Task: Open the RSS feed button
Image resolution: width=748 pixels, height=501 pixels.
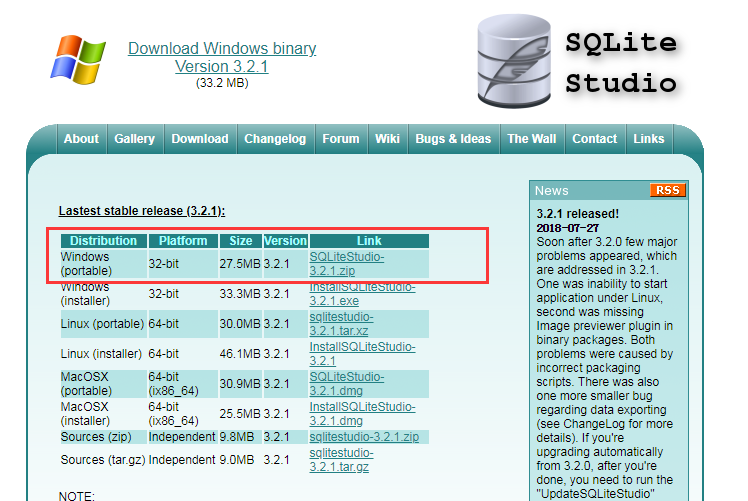Action: 667,190
